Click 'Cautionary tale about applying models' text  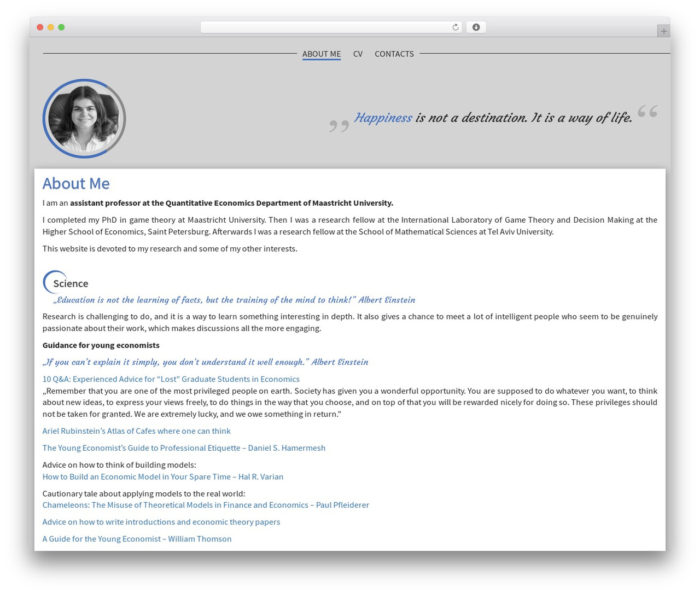point(144,493)
